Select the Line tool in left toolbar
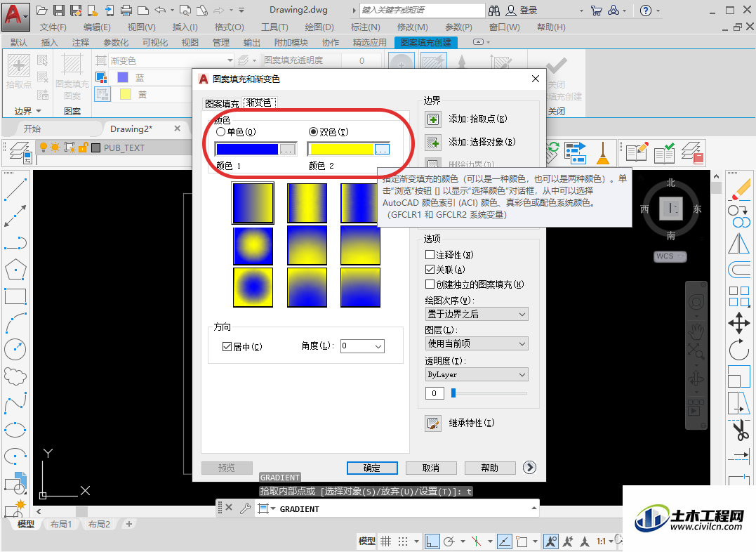 coord(15,189)
